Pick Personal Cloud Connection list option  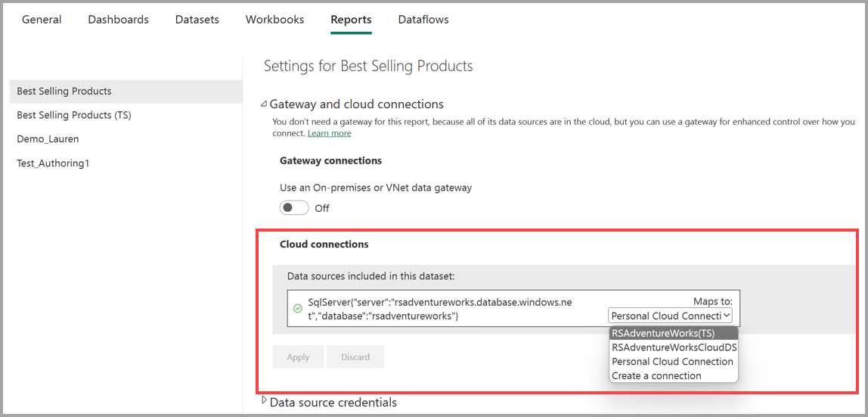tap(673, 362)
